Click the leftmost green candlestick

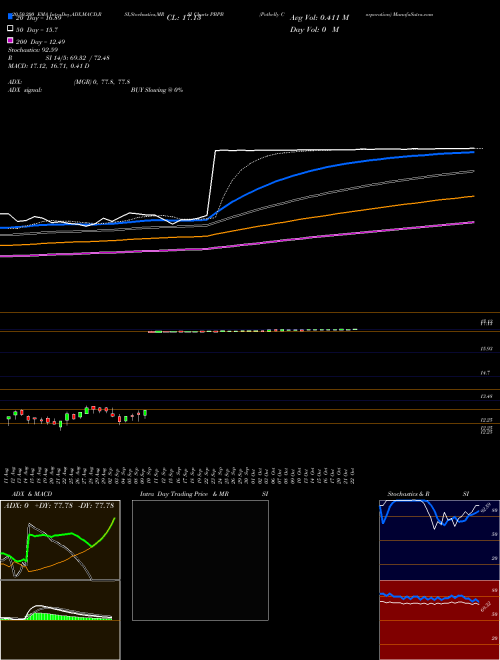pos(8,419)
